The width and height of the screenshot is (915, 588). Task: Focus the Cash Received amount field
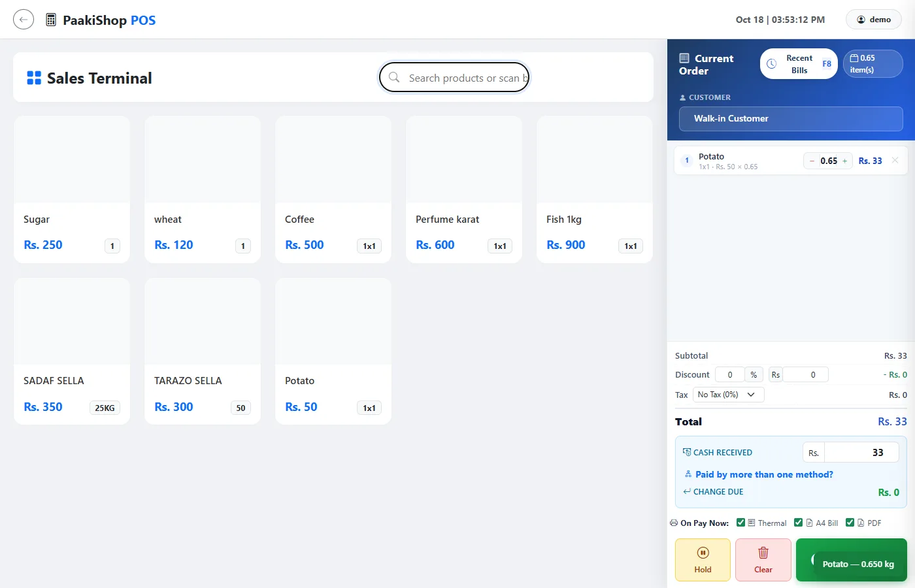pos(861,453)
